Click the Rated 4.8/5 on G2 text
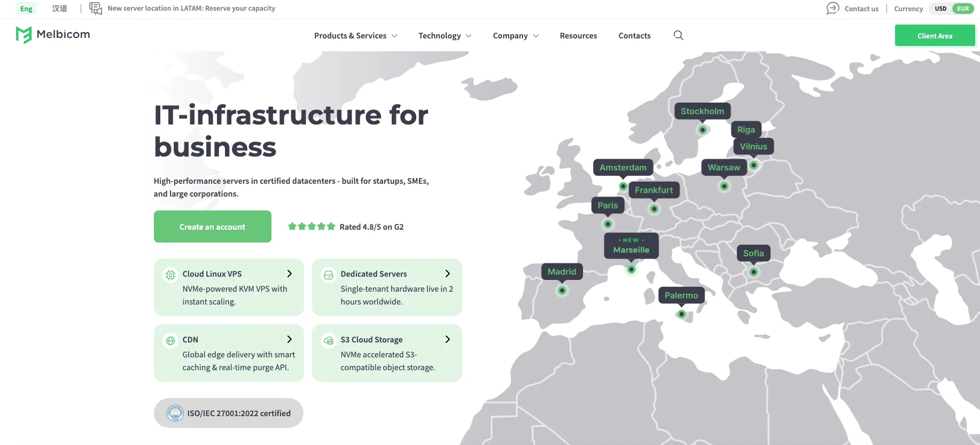The width and height of the screenshot is (980, 445). point(371,227)
